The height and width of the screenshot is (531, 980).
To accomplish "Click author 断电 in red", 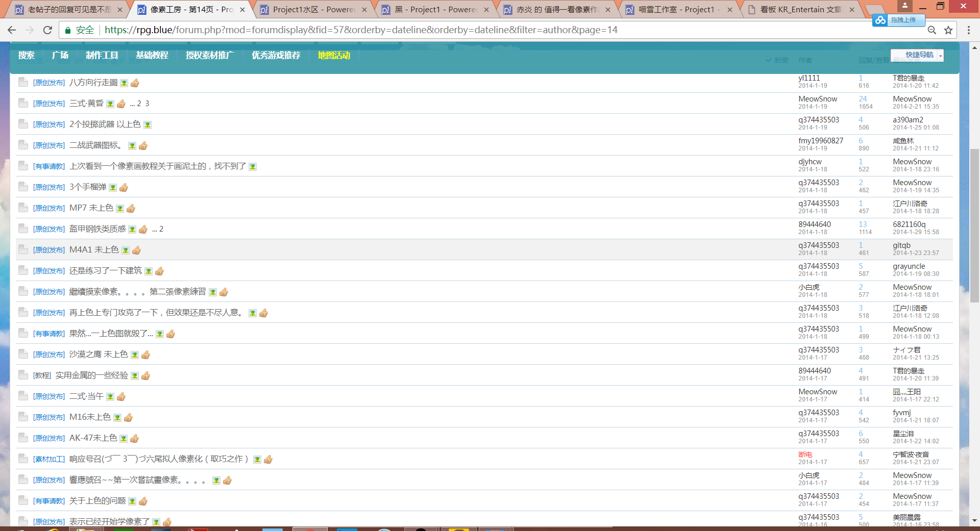I will point(805,454).
